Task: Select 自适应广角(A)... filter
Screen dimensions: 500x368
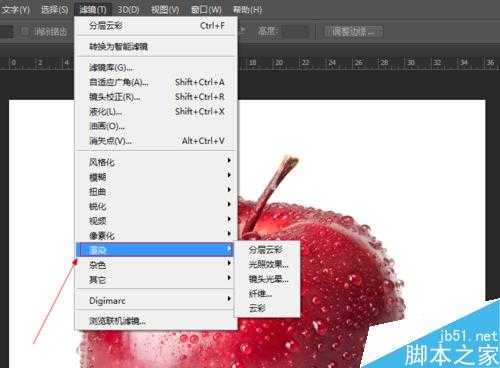Action: click(156, 82)
